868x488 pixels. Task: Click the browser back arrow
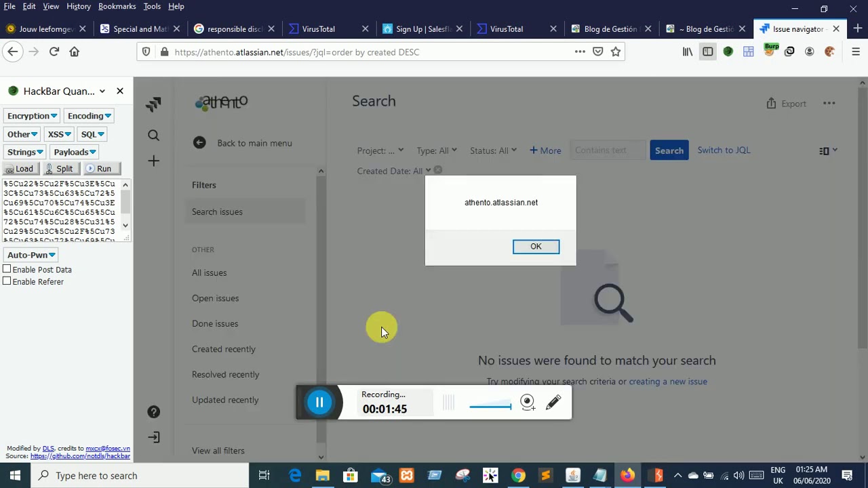click(13, 52)
